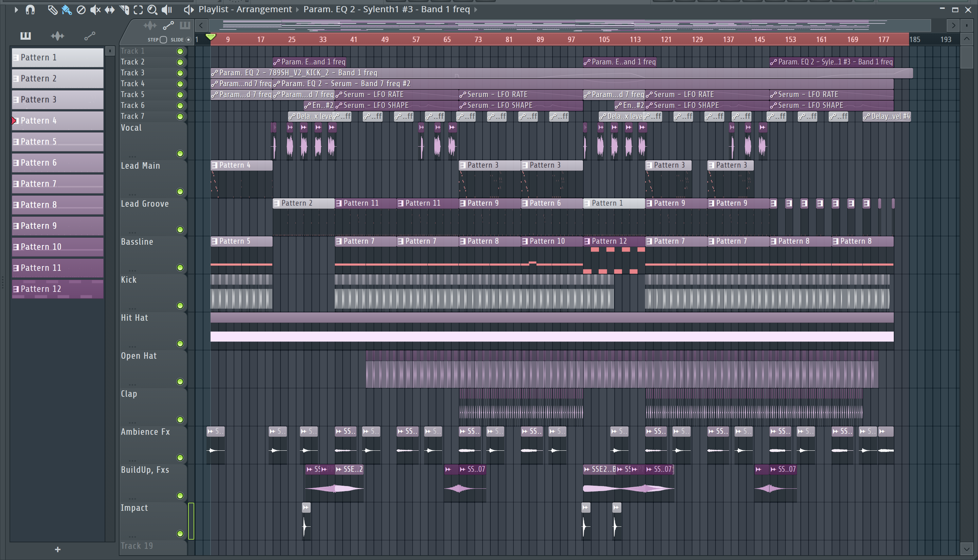The height and width of the screenshot is (560, 978).
Task: Toggle the SLIDE mode radio button
Action: (x=188, y=40)
